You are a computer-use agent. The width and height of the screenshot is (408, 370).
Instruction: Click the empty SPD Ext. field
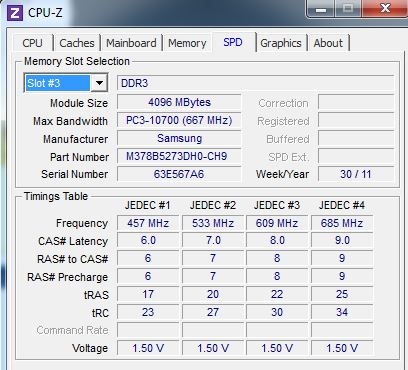point(356,156)
